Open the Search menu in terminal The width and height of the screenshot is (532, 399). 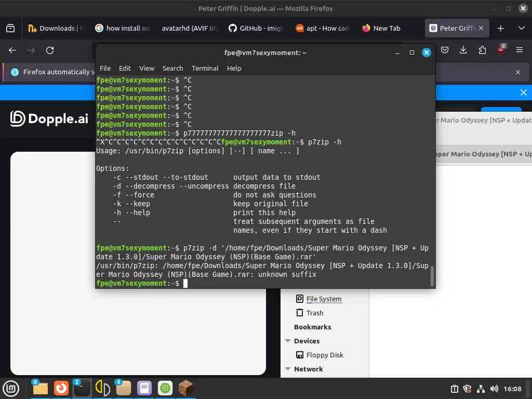point(172,68)
